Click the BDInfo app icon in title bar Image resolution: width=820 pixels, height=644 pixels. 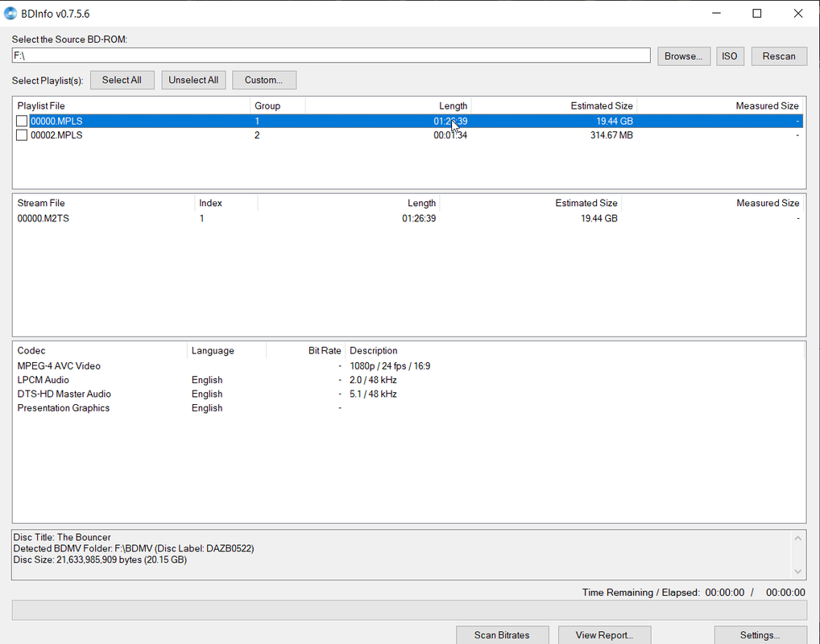[10, 13]
